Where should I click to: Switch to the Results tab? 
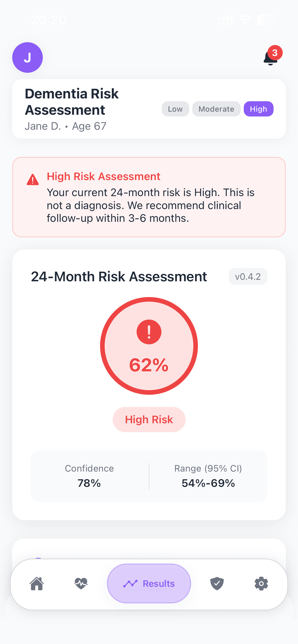pos(149,584)
